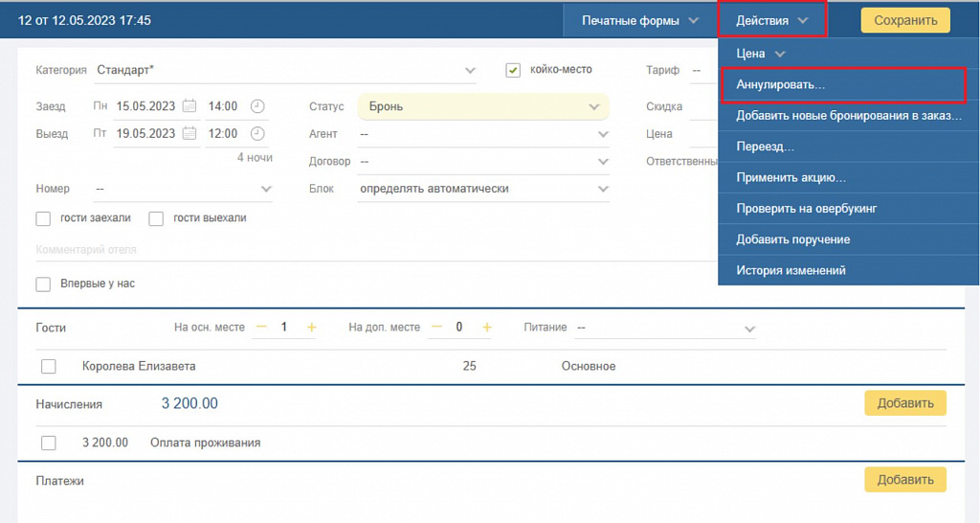Open История изменений from menu

[849, 271]
